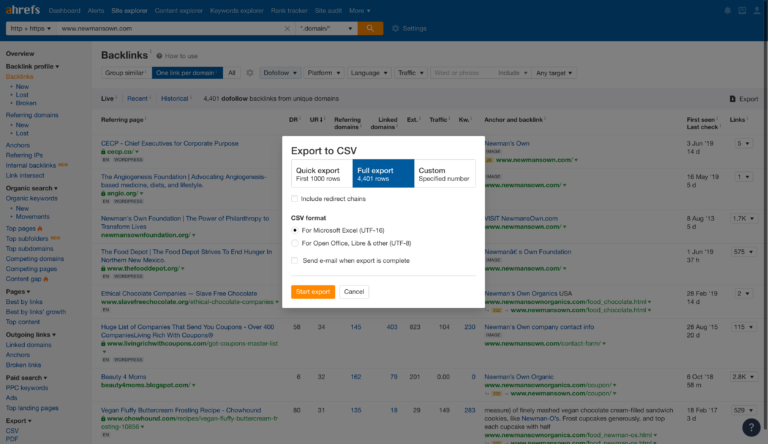Open Keywords explorer in top navigation

coord(237,10)
